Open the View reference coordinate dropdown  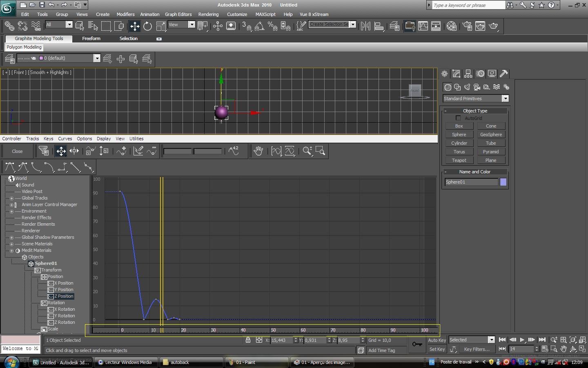(192, 25)
